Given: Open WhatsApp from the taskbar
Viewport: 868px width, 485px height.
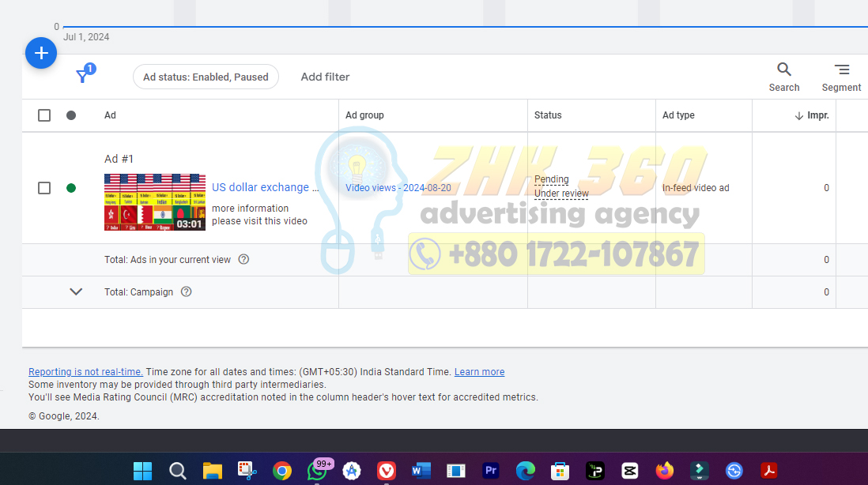Looking at the screenshot, I should point(317,471).
